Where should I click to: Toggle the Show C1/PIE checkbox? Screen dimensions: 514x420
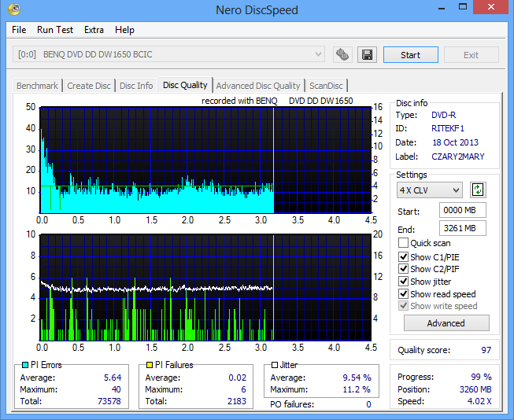[403, 257]
